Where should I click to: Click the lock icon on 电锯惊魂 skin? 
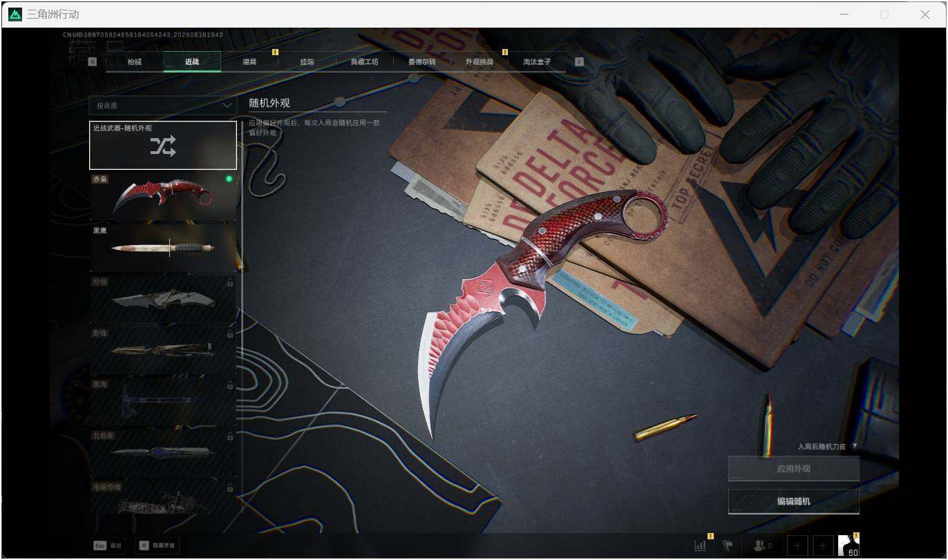pos(230,487)
